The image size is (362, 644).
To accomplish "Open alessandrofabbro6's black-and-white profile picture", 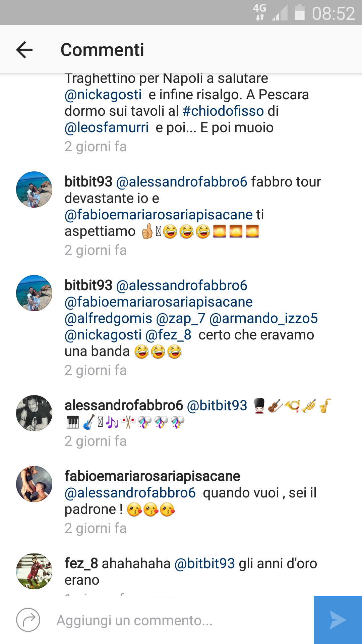I will [34, 413].
